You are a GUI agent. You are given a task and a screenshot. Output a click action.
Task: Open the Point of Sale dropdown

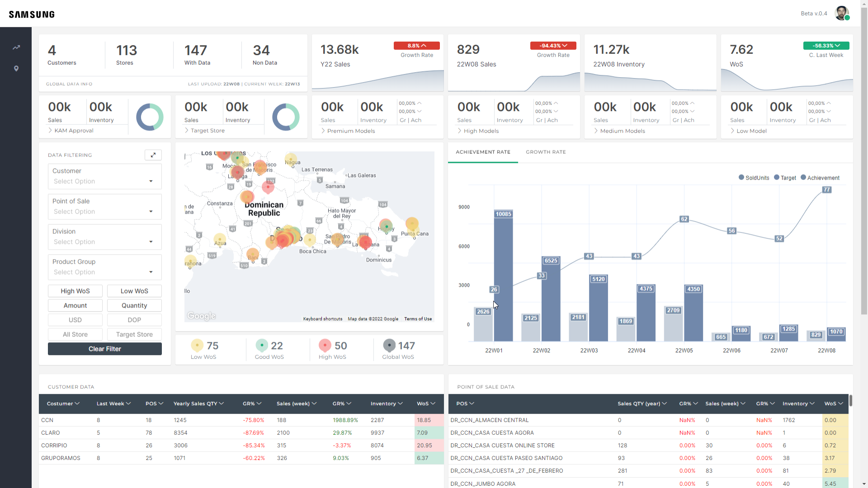pos(105,207)
